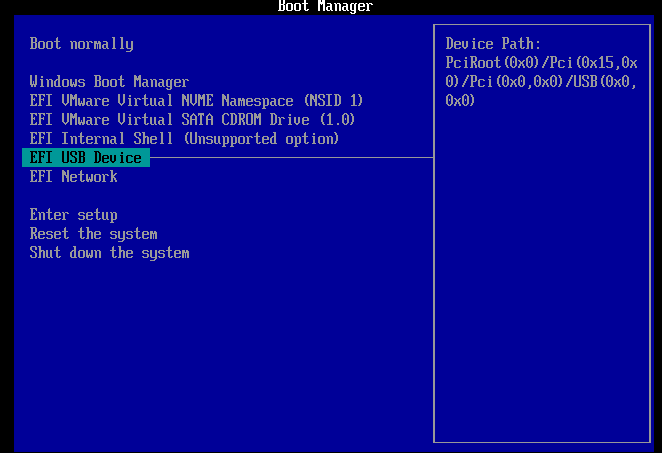The image size is (662, 453).
Task: Click the highlighted EFI USB Device entry
Action: coord(85,158)
